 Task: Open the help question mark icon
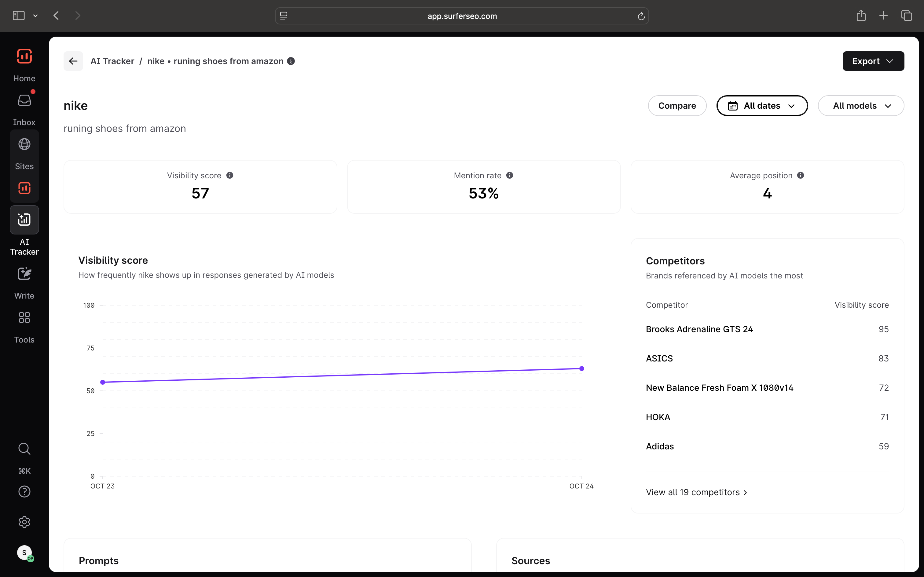(24, 492)
